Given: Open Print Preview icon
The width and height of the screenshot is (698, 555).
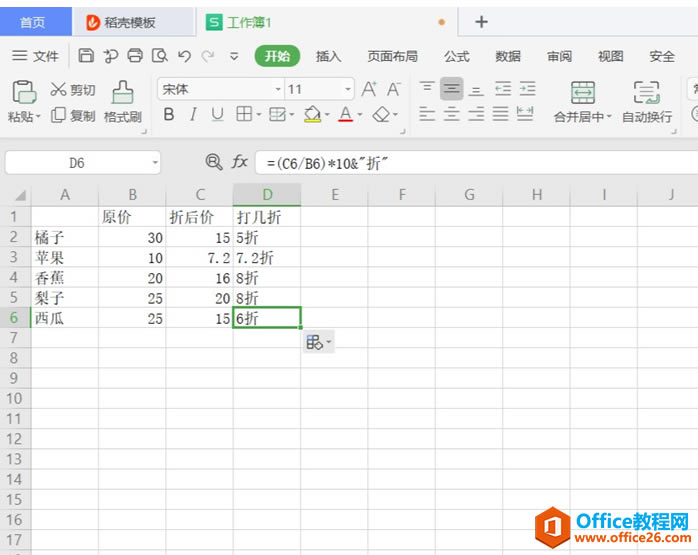Looking at the screenshot, I should tap(159, 56).
